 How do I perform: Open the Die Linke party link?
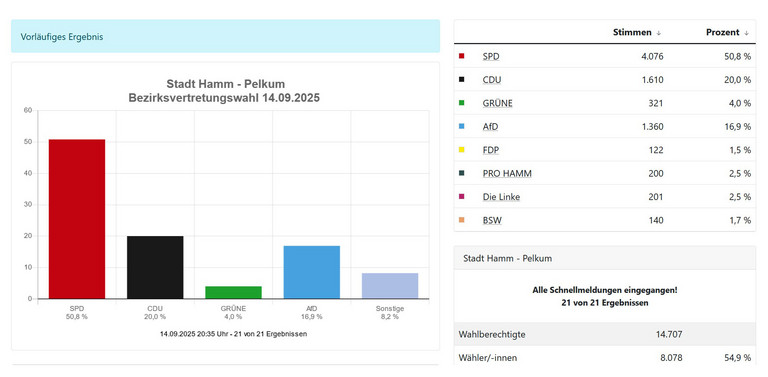point(501,197)
